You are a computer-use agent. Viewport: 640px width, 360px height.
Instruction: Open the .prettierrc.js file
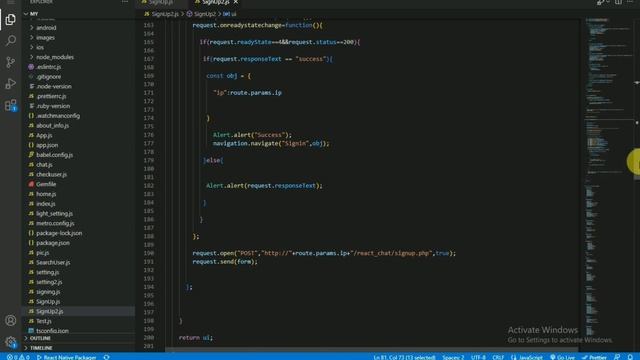point(51,96)
